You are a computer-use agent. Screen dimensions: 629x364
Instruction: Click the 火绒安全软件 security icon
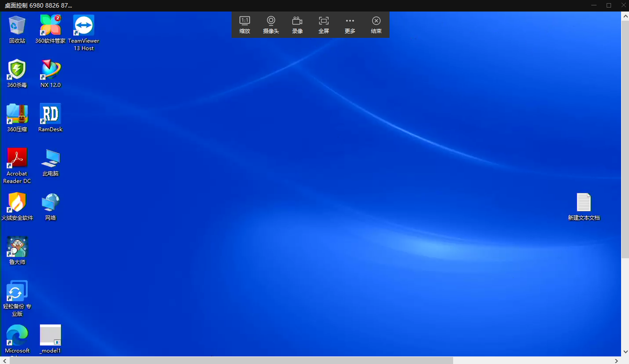17,206
